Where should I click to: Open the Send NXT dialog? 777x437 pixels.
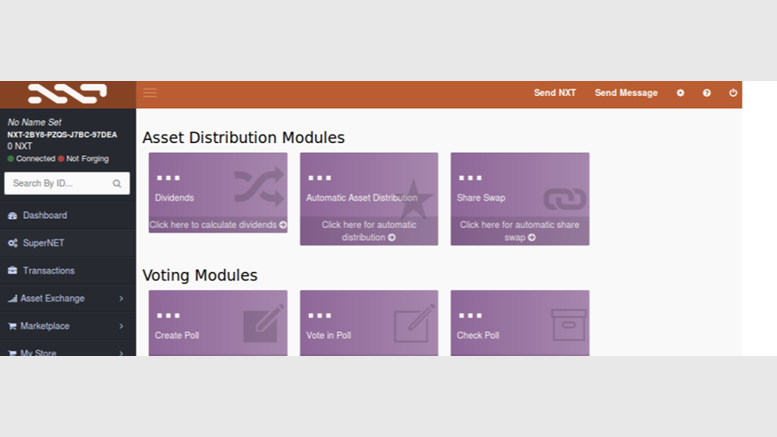point(555,93)
